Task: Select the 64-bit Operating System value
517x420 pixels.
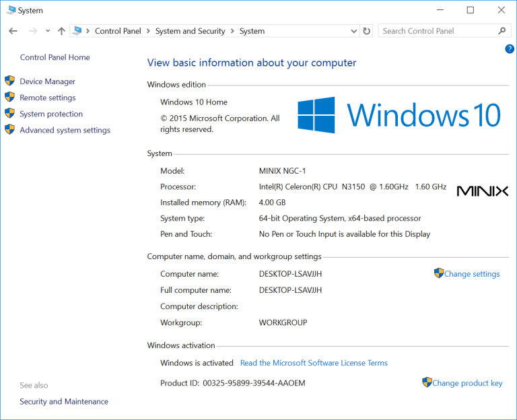Action: (x=340, y=219)
